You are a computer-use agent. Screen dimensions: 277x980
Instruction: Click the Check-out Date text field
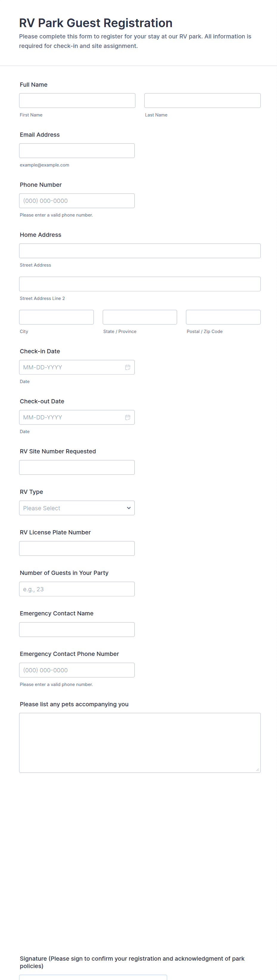[x=70, y=417]
